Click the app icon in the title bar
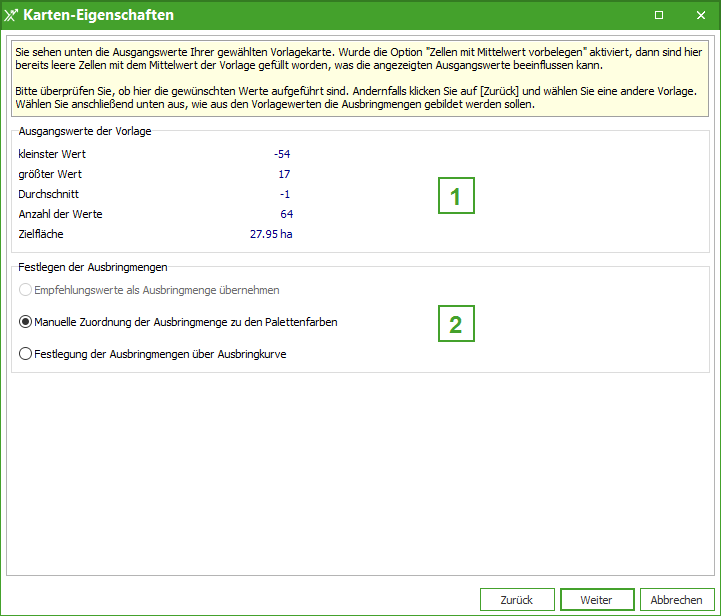Viewport: 721px width, 616px height. click(x=11, y=15)
